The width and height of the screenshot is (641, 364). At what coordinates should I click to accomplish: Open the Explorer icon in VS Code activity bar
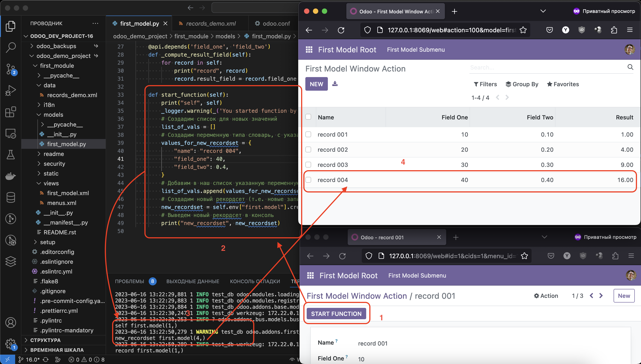tap(10, 26)
